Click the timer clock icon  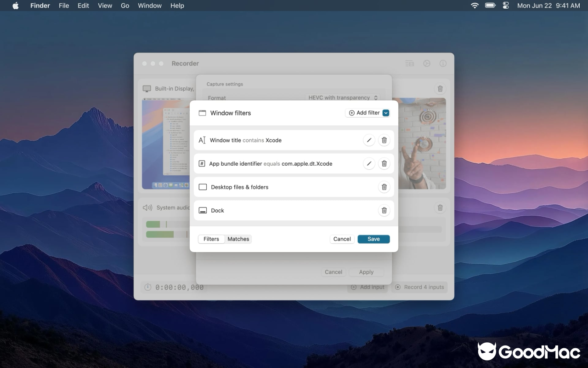point(147,287)
